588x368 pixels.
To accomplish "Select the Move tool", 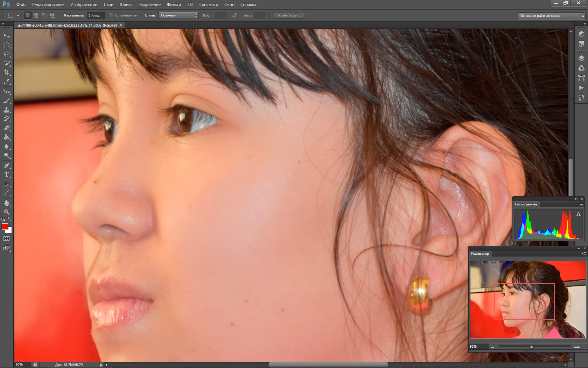I will pos(7,36).
